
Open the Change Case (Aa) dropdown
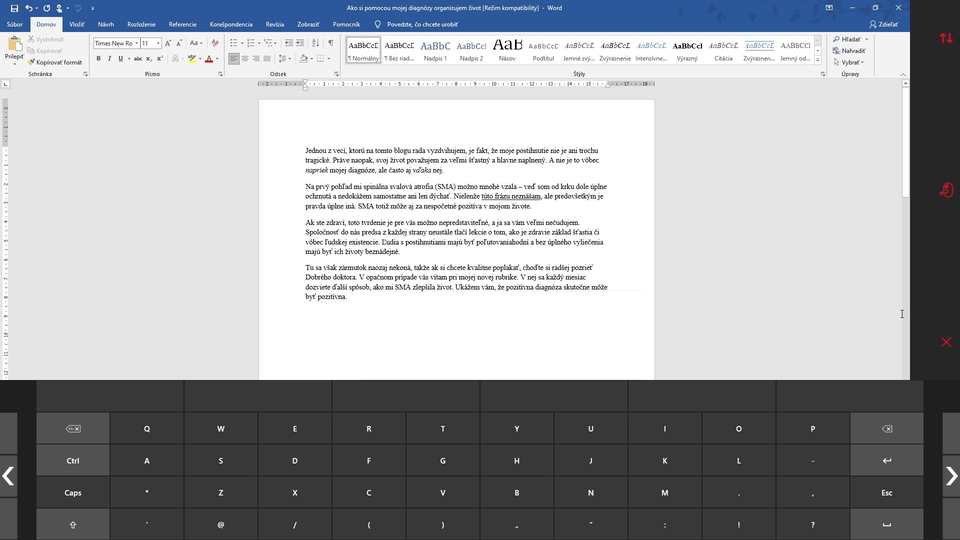tap(195, 43)
